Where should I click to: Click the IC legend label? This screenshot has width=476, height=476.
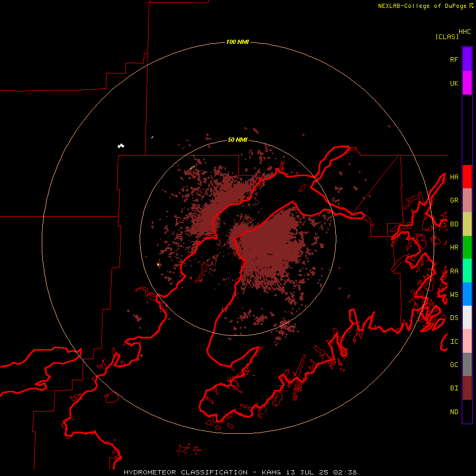[454, 342]
